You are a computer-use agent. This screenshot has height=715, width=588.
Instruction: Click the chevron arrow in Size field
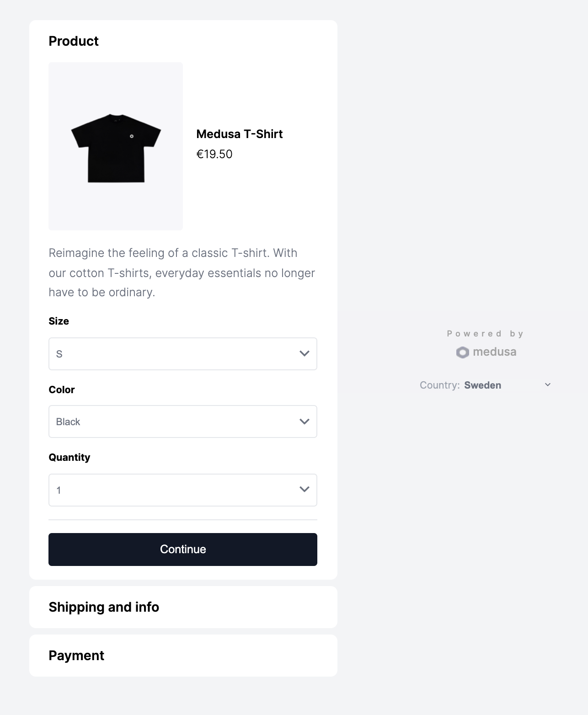(305, 353)
